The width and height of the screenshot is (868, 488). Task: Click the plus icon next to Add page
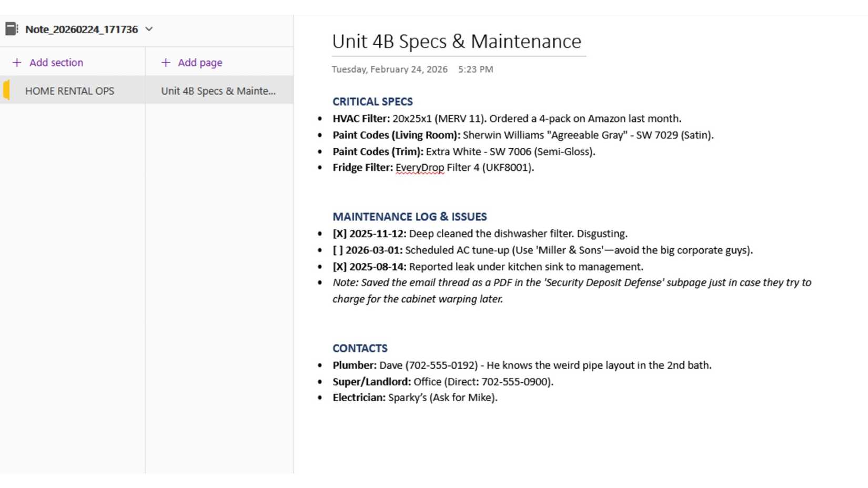[x=166, y=63]
